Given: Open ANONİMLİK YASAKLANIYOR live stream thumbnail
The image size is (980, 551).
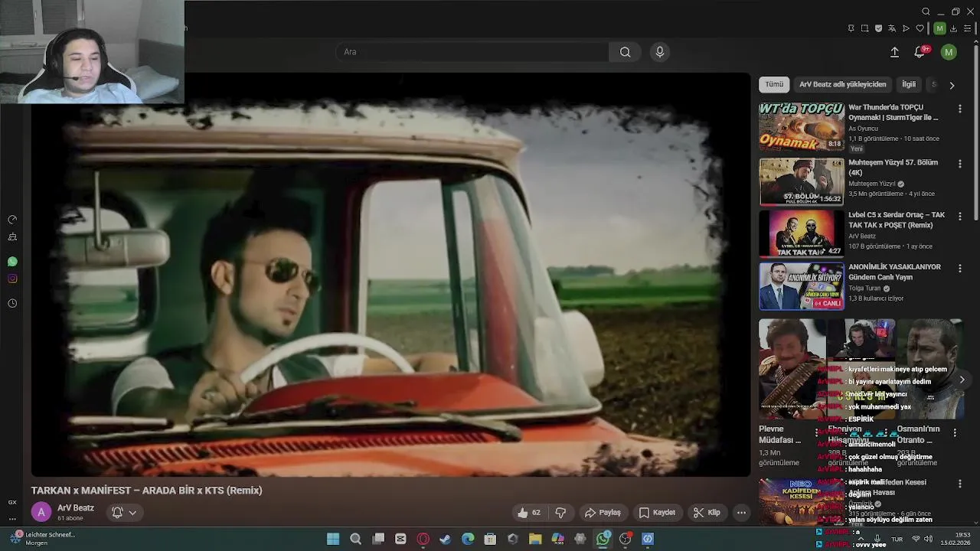Looking at the screenshot, I should coord(802,286).
